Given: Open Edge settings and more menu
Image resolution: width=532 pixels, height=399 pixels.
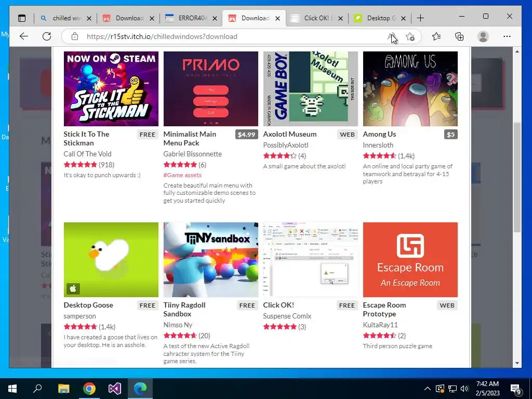Looking at the screenshot, I should click(x=507, y=36).
